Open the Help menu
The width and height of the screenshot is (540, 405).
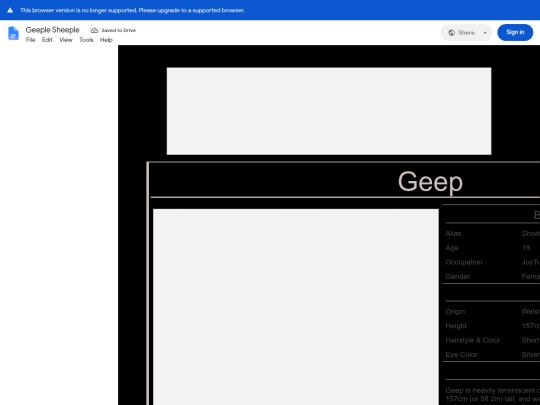[106, 40]
